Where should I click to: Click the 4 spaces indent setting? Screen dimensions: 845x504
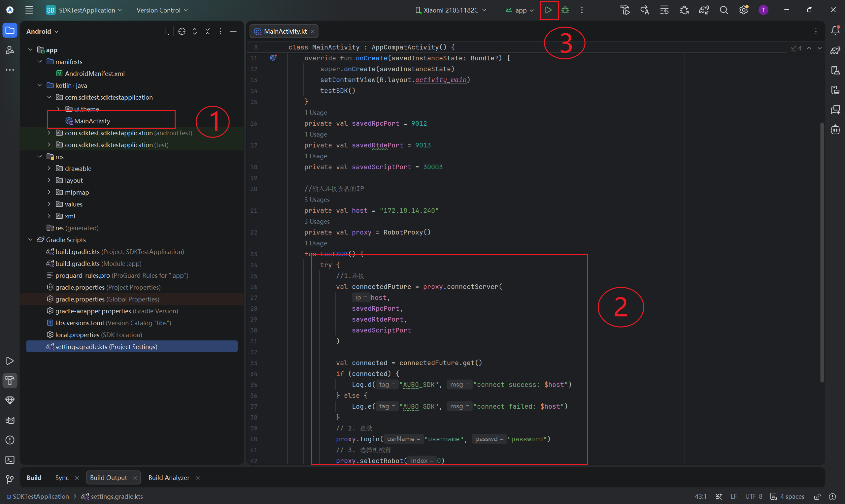(792, 496)
